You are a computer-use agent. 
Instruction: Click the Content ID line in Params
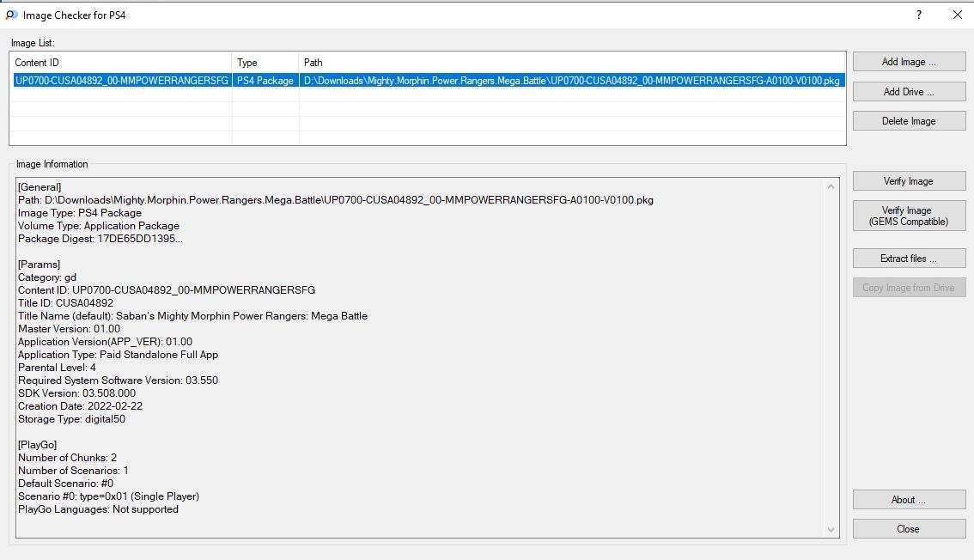(x=167, y=290)
